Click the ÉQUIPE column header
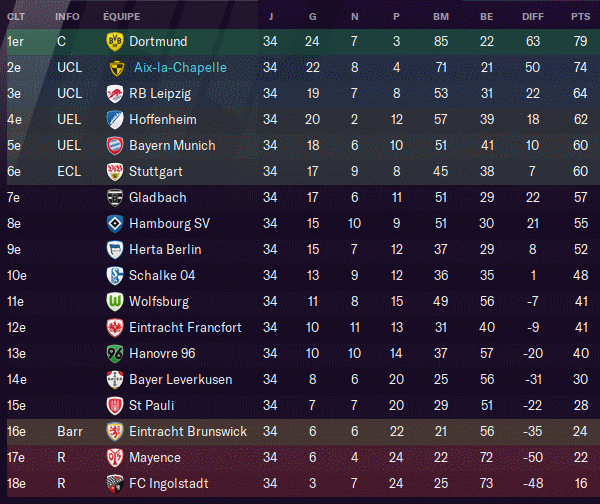This screenshot has height=504, width=600. pyautogui.click(x=122, y=16)
